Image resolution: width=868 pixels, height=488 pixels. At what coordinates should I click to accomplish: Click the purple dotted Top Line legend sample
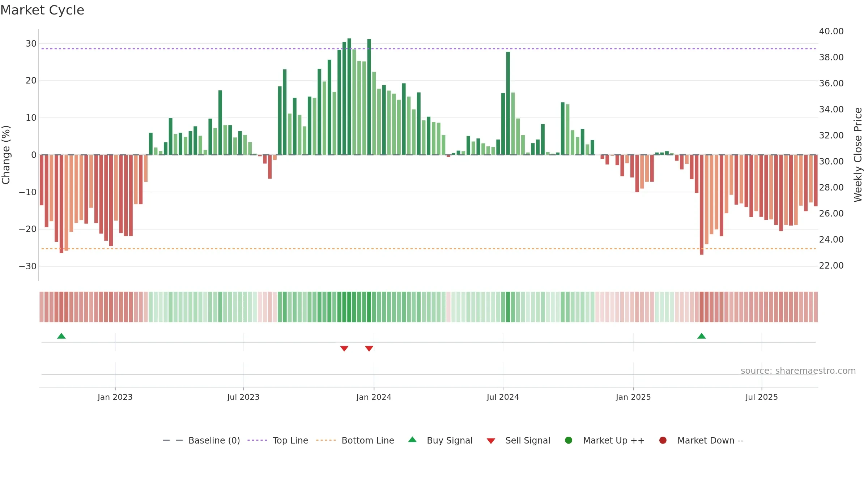[257, 440]
